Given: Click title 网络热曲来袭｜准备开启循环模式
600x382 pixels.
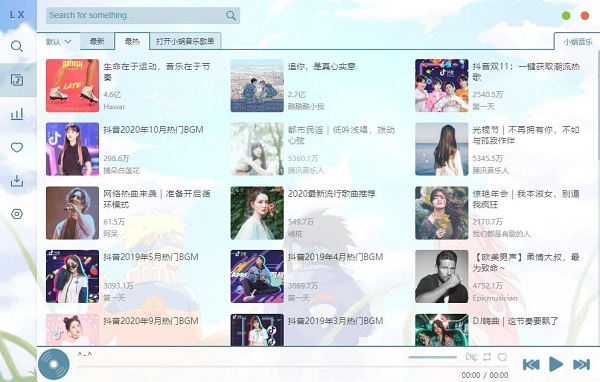Looking at the screenshot, I should coord(157,199).
